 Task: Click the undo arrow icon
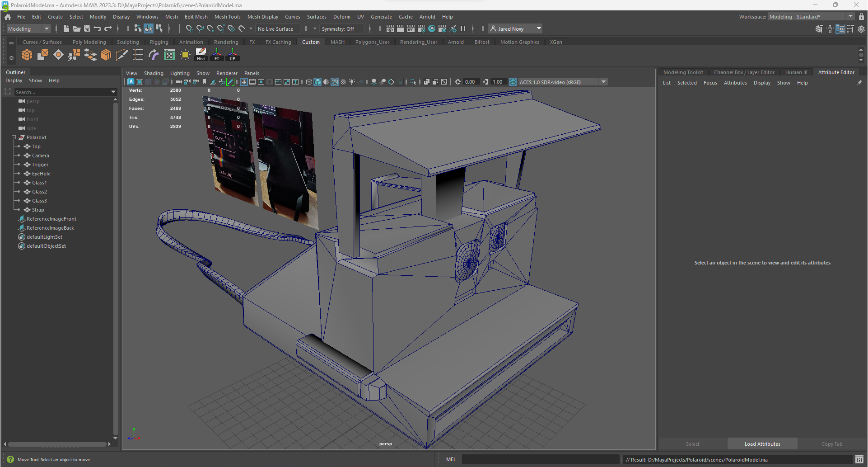(x=98, y=29)
